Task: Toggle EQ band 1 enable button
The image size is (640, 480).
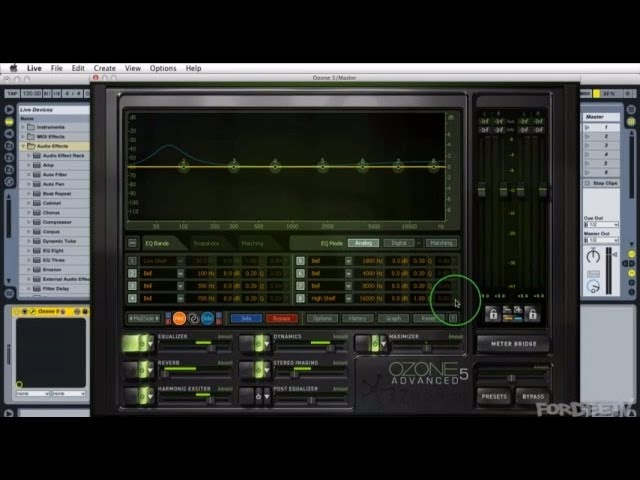Action: coord(132,261)
